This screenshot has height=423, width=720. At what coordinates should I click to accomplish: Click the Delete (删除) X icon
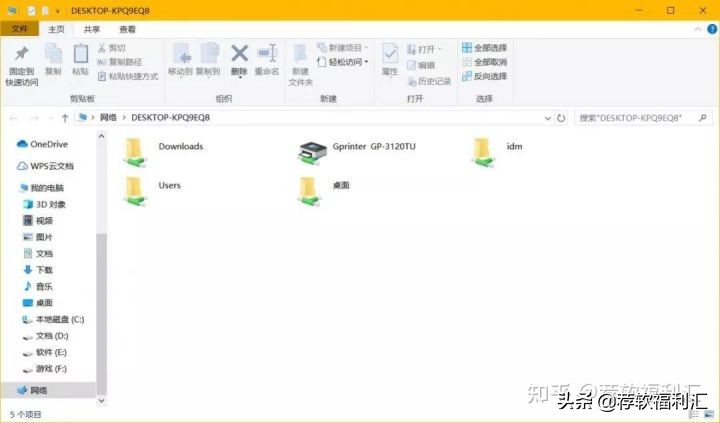tap(239, 53)
